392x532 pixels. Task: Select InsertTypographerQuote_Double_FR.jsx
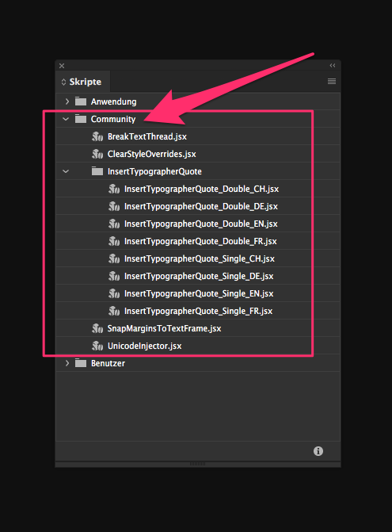[x=200, y=241]
